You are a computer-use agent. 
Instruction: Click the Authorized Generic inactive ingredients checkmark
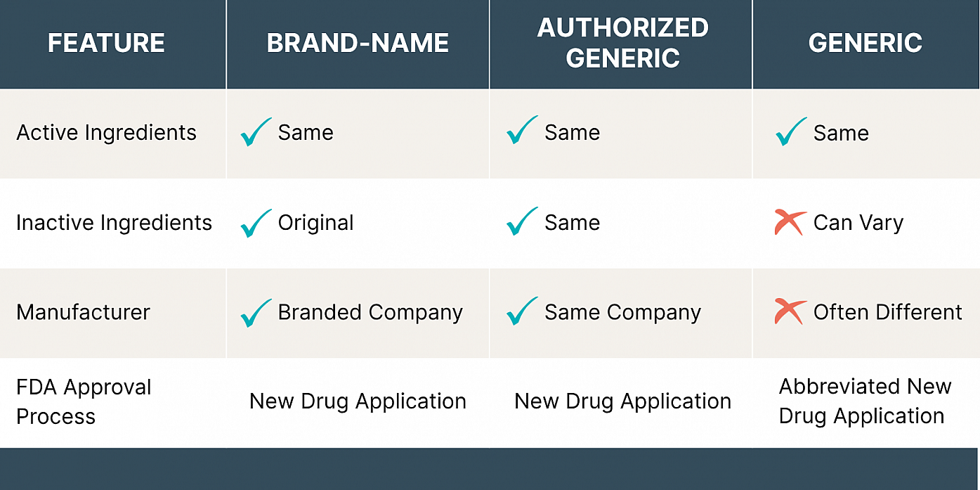522,221
